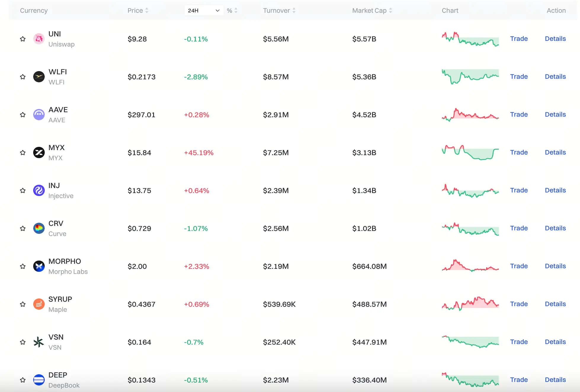This screenshot has height=392, width=580.
Task: Toggle the SYRUP favorite star
Action: [23, 304]
